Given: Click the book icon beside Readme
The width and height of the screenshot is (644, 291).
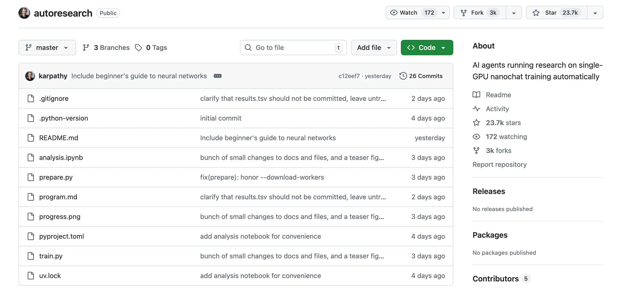Looking at the screenshot, I should (x=476, y=95).
